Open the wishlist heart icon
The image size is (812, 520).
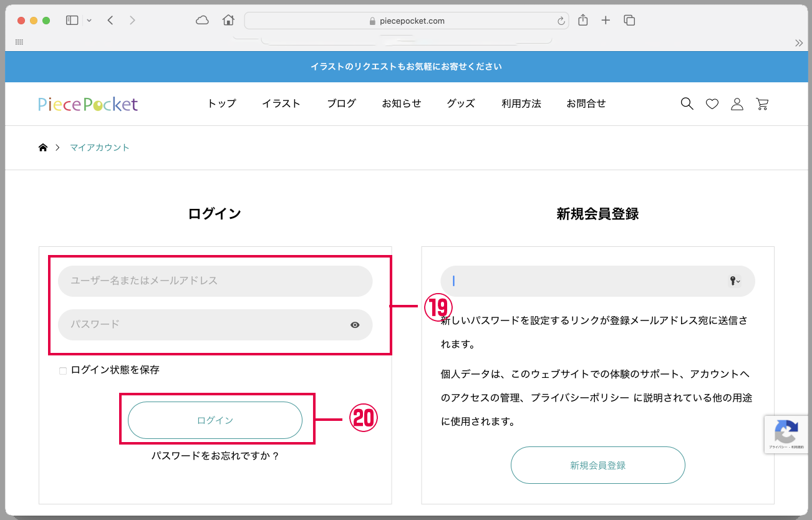712,104
